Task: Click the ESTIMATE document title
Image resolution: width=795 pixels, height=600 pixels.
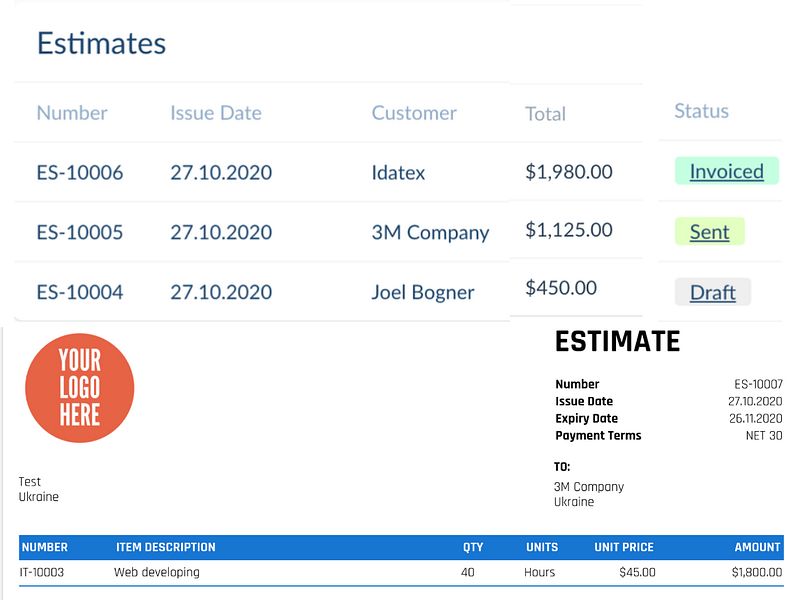Action: pos(618,341)
